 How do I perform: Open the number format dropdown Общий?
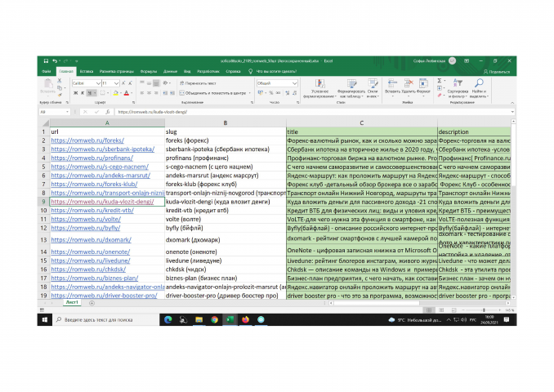[295, 83]
